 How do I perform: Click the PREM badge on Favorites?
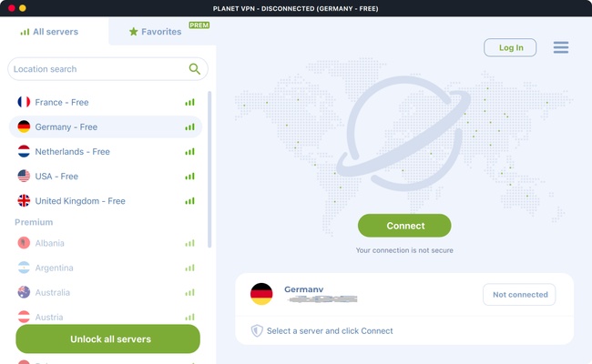199,25
